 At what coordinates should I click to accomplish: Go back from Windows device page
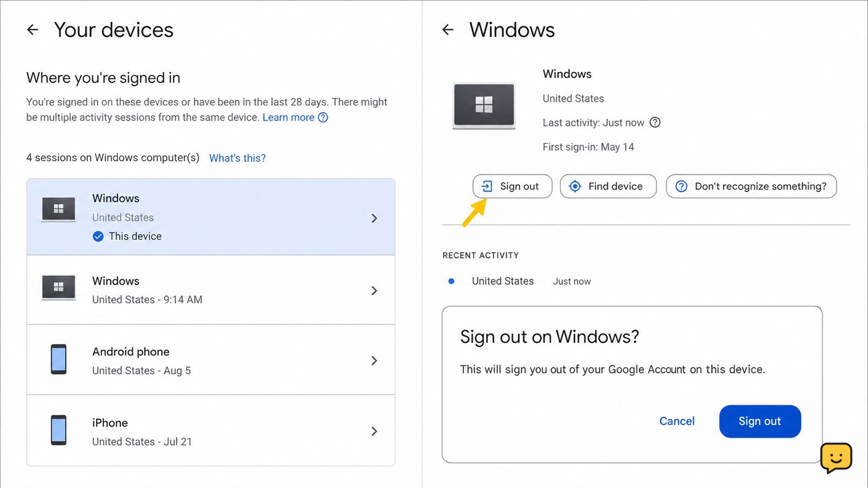click(448, 30)
